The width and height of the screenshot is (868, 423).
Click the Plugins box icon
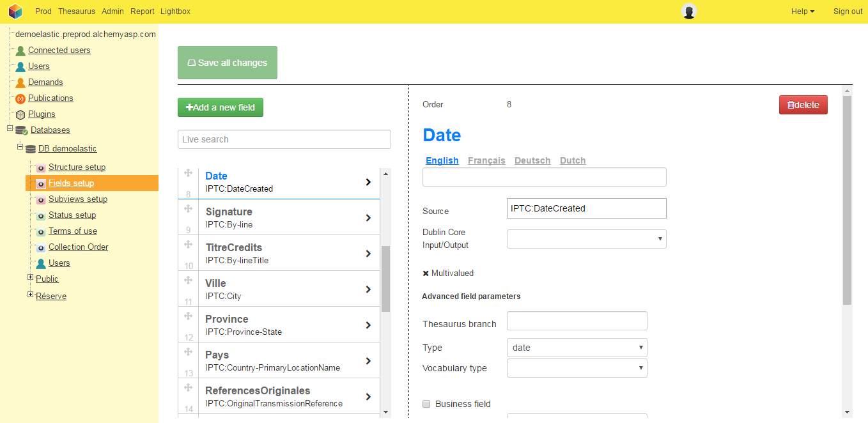[x=20, y=114]
